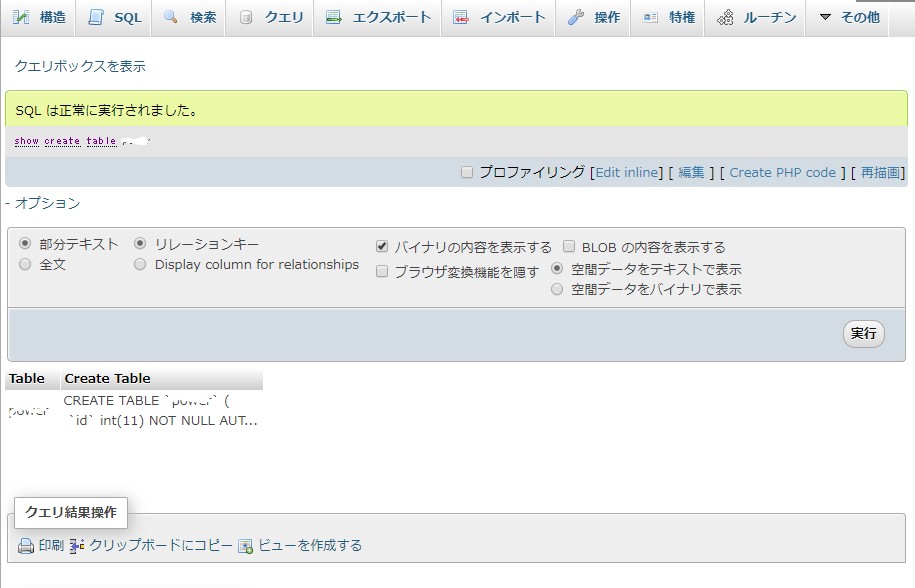The image size is (915, 588).
Task: Open the 構造 tab
Action: [x=40, y=18]
